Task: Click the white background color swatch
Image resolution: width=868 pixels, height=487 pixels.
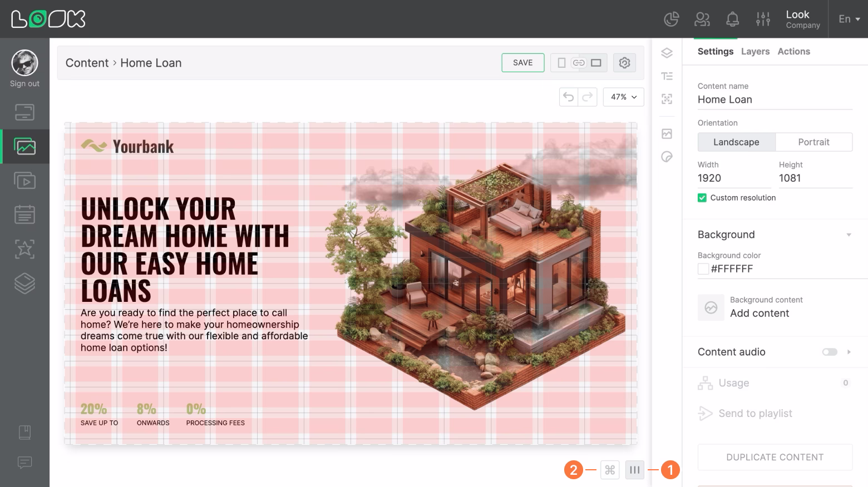Action: pos(703,269)
